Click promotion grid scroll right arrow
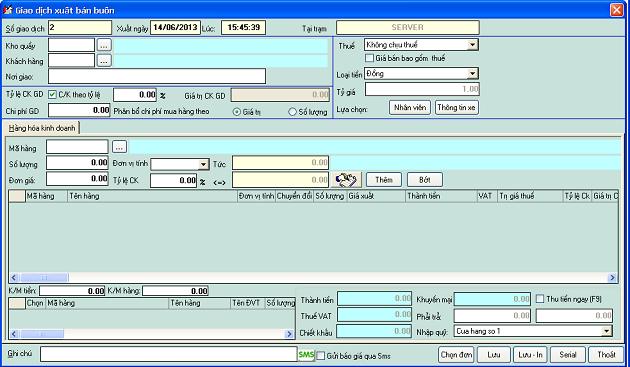The width and height of the screenshot is (630, 367). (289, 334)
